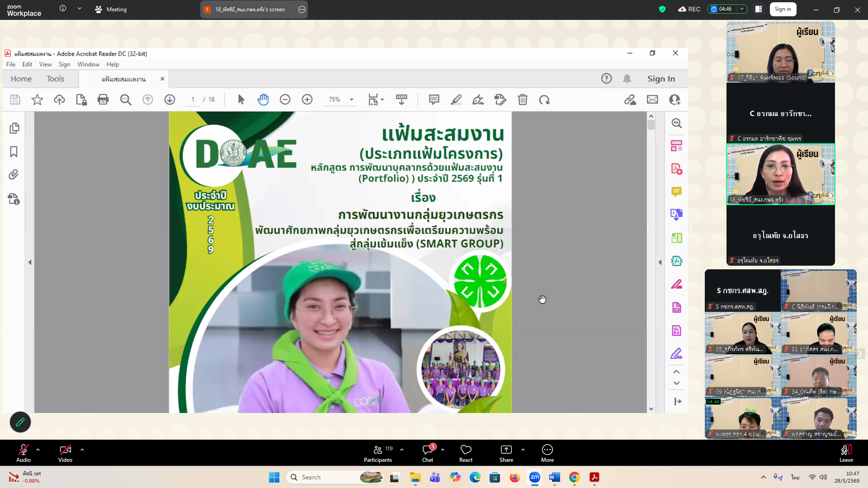Viewport: 868px width, 488px height.
Task: Go to previous page arrow in Acrobat
Action: tap(148, 99)
